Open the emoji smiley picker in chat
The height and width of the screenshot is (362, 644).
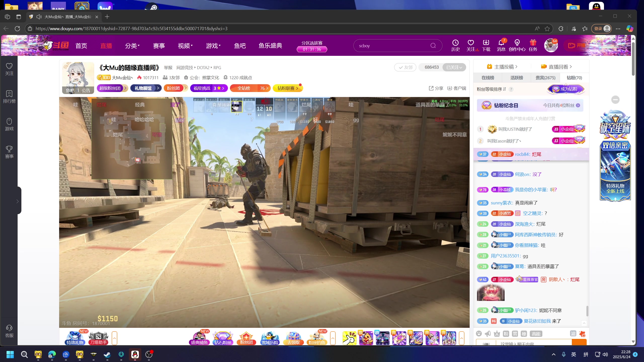479,334
